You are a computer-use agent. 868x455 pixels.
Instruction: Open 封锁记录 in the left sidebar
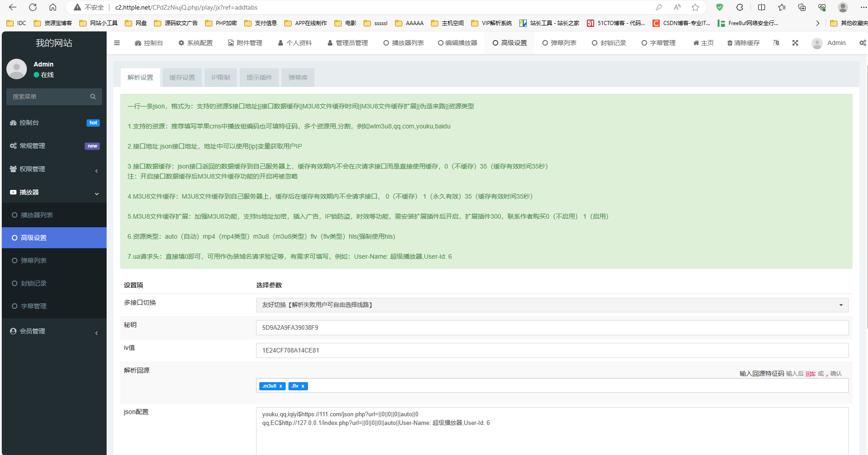(54, 283)
